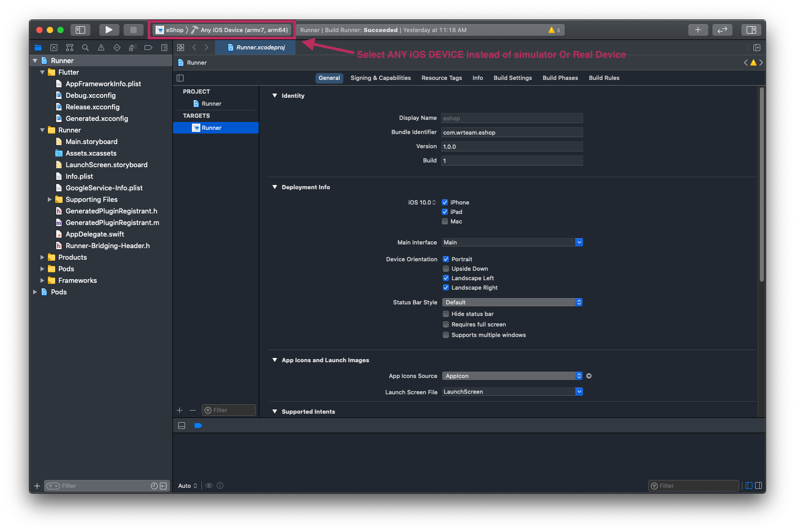
Task: Open related items grid menu
Action: pos(180,47)
